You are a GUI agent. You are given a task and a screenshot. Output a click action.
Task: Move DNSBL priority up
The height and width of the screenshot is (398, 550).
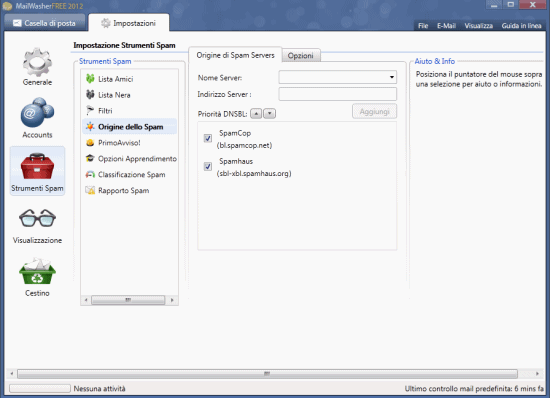click(256, 114)
